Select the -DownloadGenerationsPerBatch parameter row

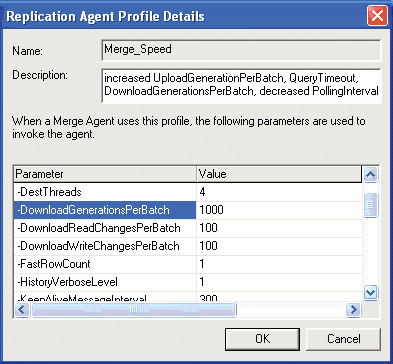coord(188,210)
